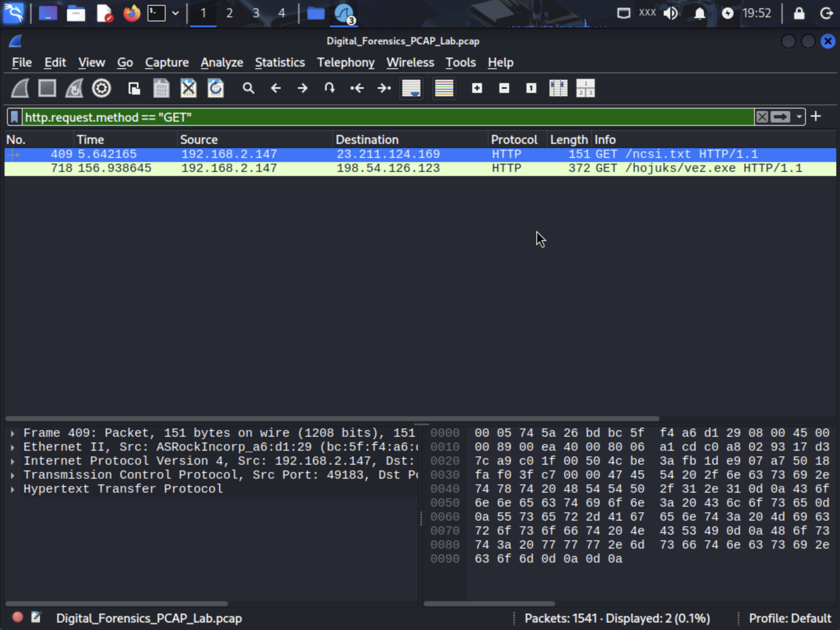Expand the Hypertext Transfer Protocol tree
Screen dimensions: 840x630
(x=13, y=489)
